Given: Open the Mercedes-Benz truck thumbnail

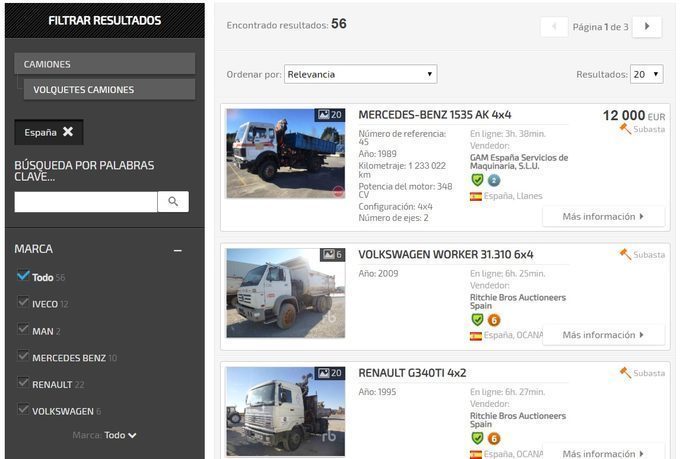Looking at the screenshot, I should tap(285, 154).
